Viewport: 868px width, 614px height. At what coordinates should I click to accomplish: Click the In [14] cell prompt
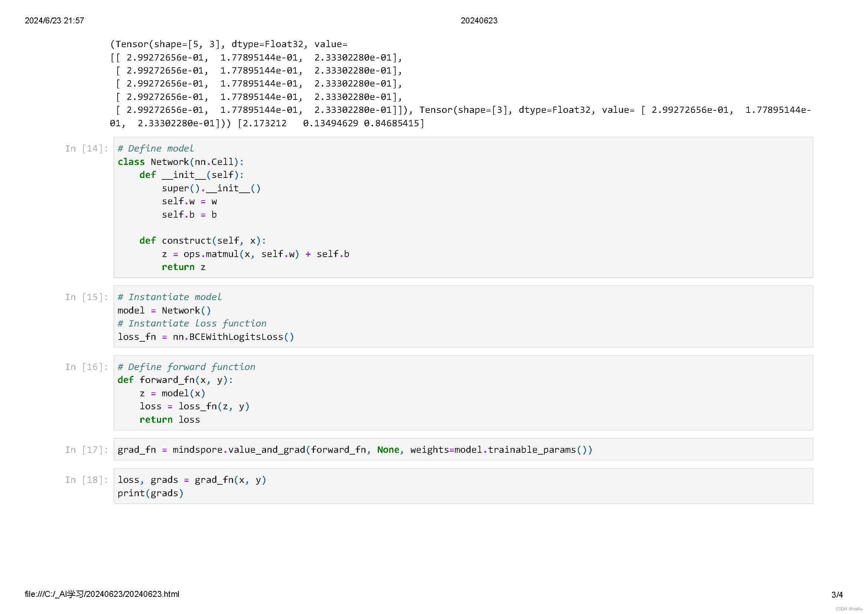(x=86, y=149)
